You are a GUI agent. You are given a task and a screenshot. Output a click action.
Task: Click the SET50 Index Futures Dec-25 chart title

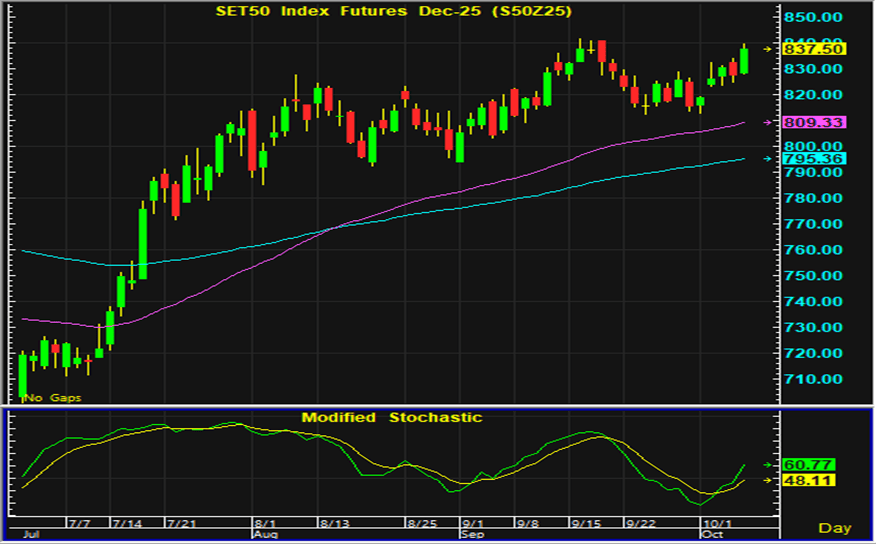click(380, 12)
